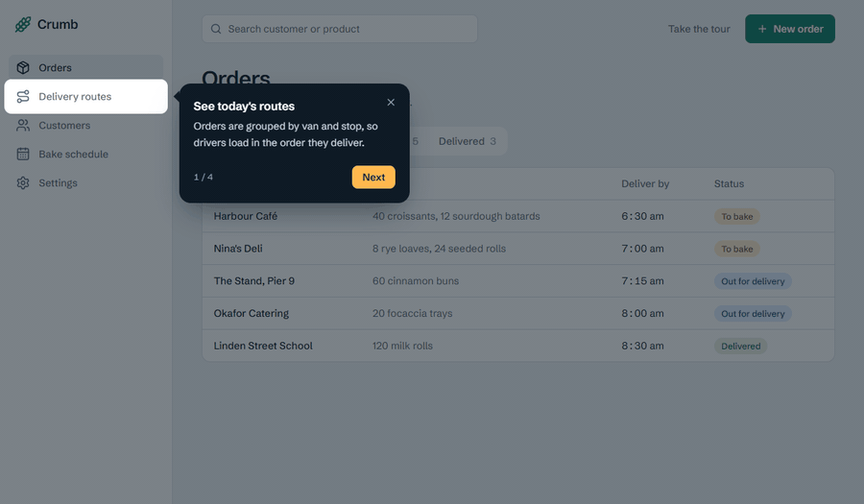This screenshot has height=504, width=864.
Task: Click Nina's Deli's To bake status badge
Action: click(x=737, y=249)
